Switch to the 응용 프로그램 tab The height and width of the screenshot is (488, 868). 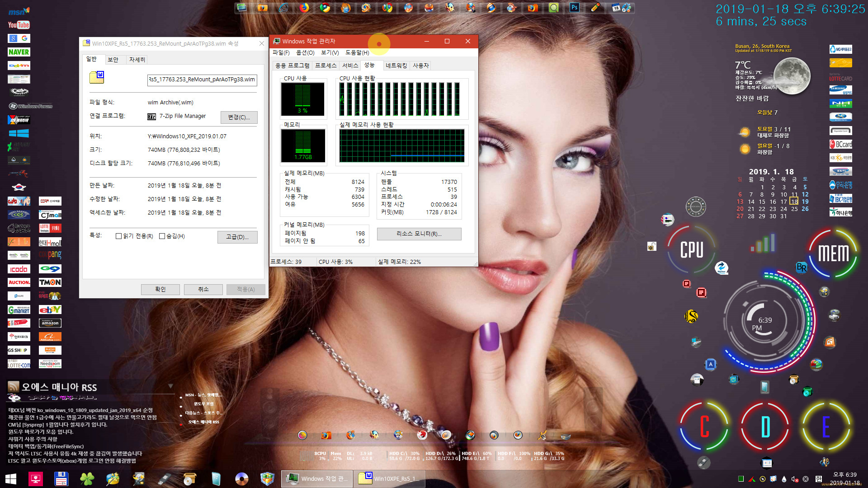tap(292, 66)
